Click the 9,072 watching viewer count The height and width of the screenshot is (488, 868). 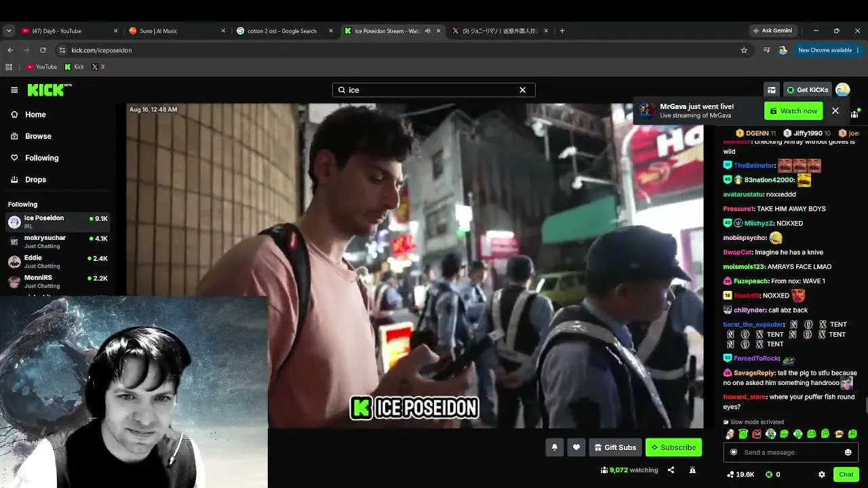tap(629, 470)
